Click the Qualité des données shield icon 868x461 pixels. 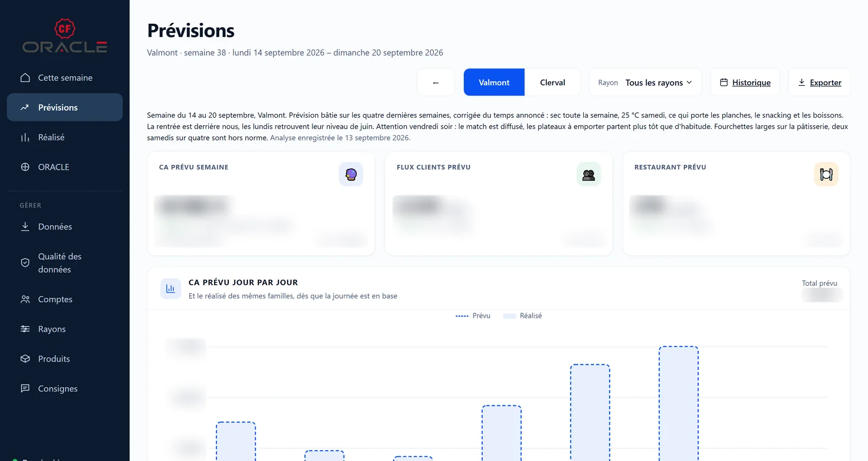pyautogui.click(x=25, y=262)
